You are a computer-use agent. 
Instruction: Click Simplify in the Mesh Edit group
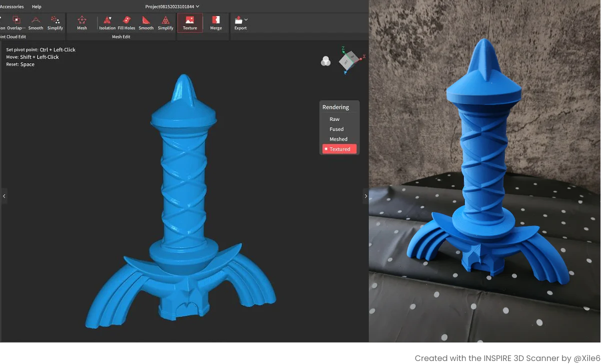(x=166, y=22)
